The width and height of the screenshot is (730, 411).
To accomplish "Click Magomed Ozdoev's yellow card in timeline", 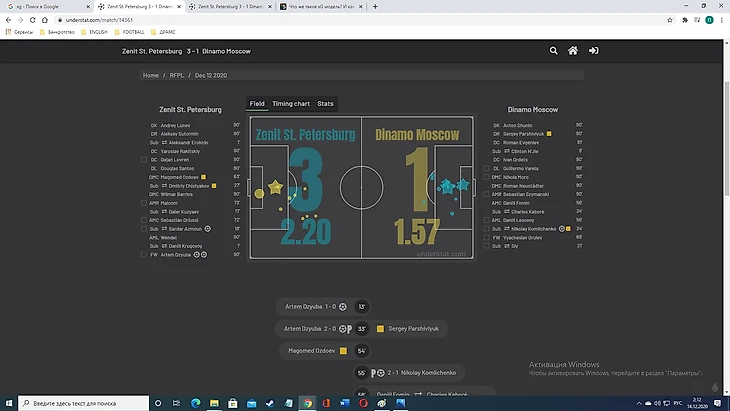I will click(x=342, y=351).
